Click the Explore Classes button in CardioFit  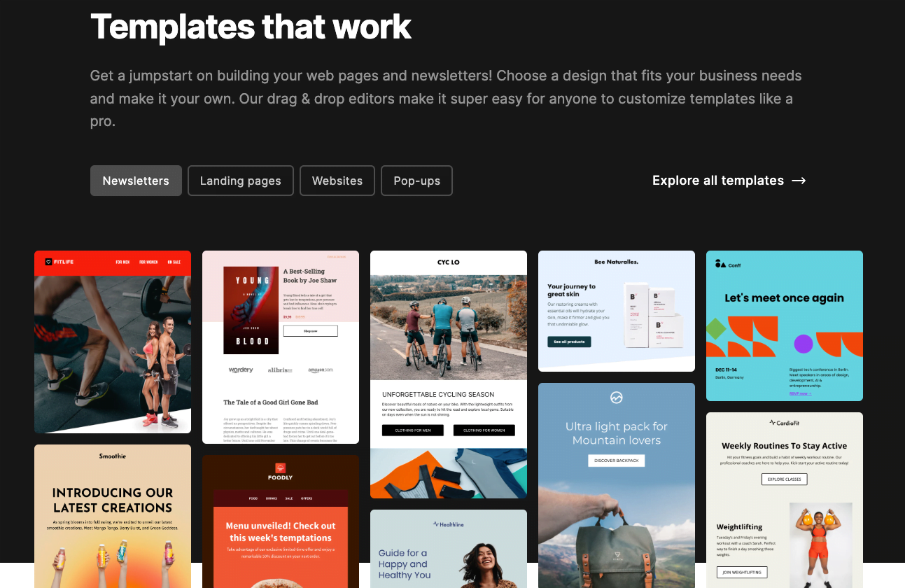click(x=784, y=479)
